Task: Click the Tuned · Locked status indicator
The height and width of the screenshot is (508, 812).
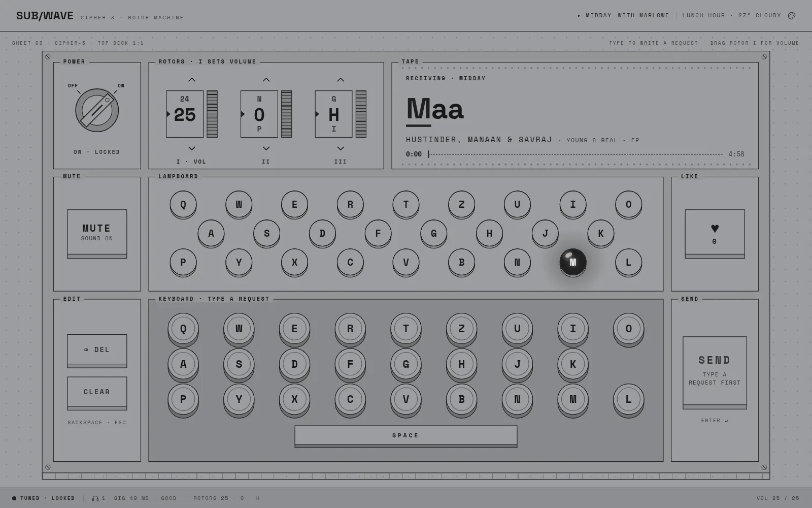Action: pos(44,498)
